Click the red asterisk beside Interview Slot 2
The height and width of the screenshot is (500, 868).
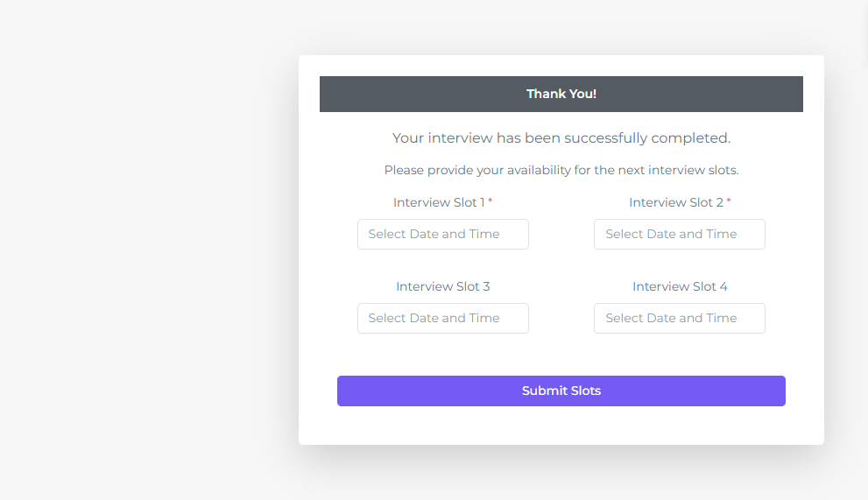click(x=729, y=201)
